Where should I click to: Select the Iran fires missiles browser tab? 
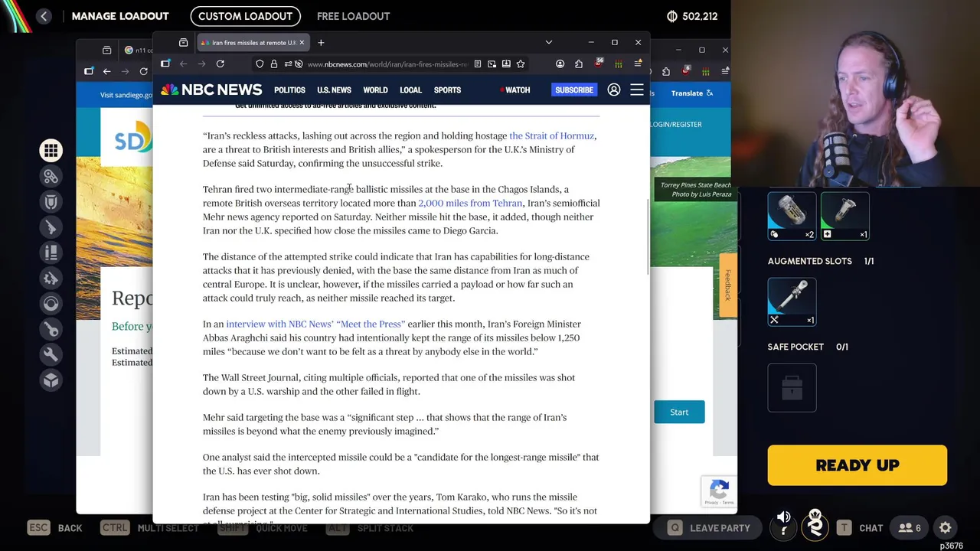tap(253, 43)
